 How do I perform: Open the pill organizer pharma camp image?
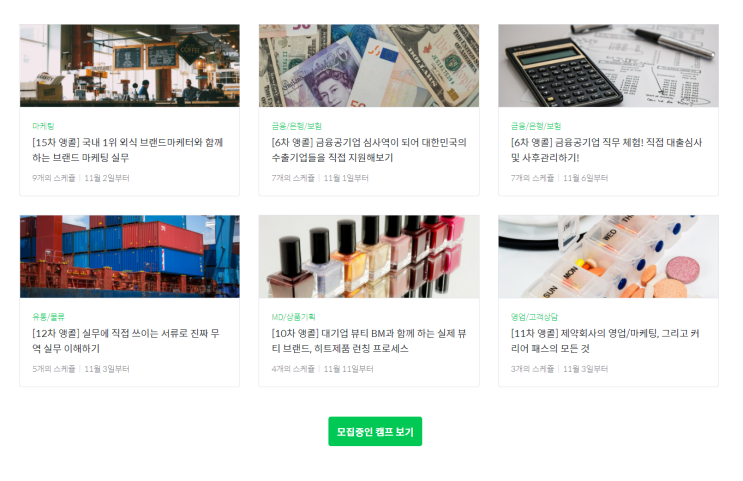pyautogui.click(x=608, y=256)
